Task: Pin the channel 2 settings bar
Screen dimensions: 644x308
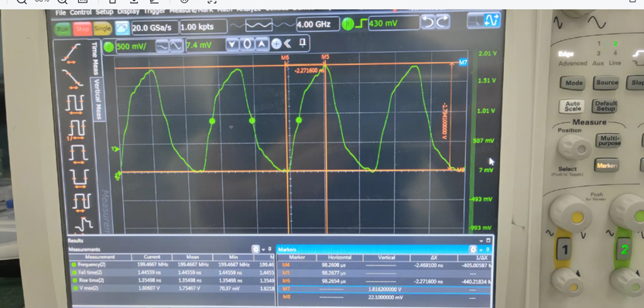Action: pos(303,43)
